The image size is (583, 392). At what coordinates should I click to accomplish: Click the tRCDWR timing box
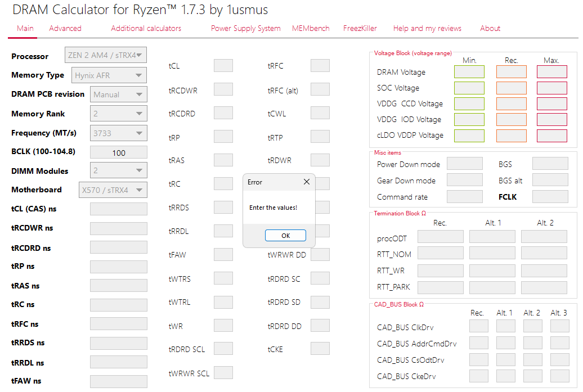(x=223, y=89)
